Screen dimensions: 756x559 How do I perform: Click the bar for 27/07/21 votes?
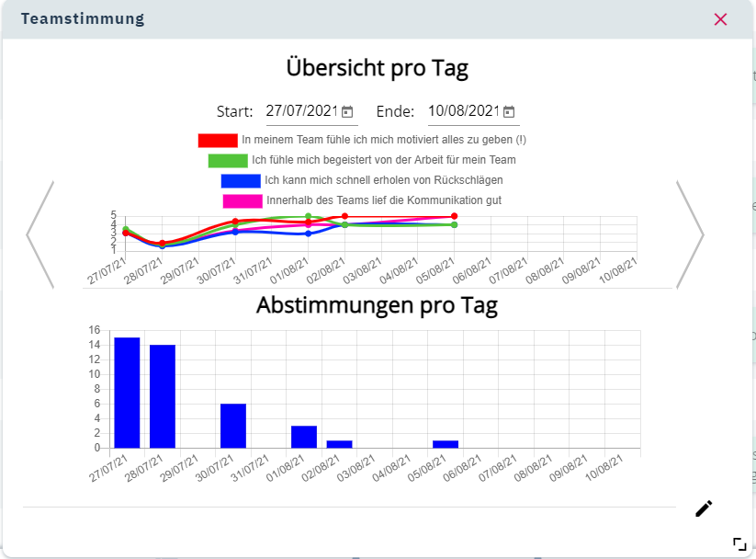pos(128,393)
